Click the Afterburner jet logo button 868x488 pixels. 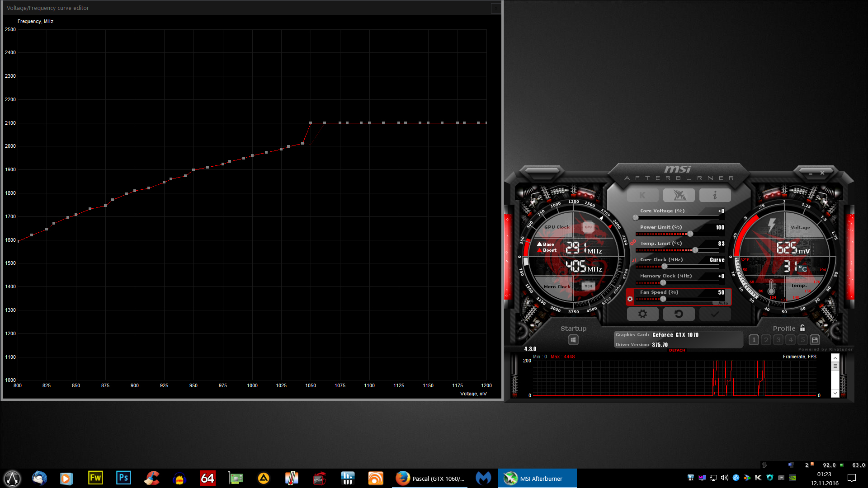click(679, 195)
